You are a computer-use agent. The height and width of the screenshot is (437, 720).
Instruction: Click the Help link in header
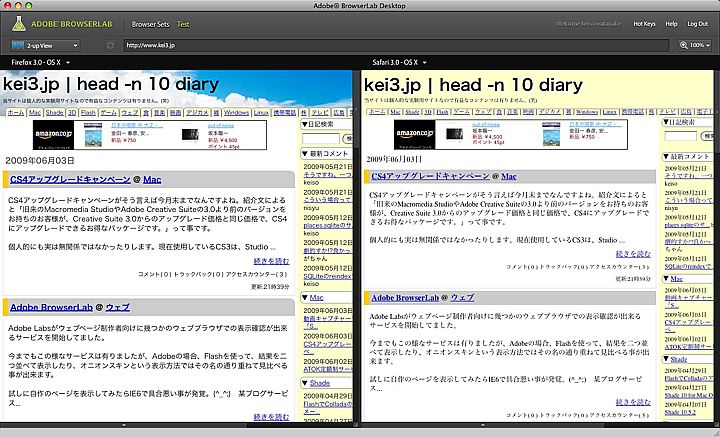(x=672, y=22)
